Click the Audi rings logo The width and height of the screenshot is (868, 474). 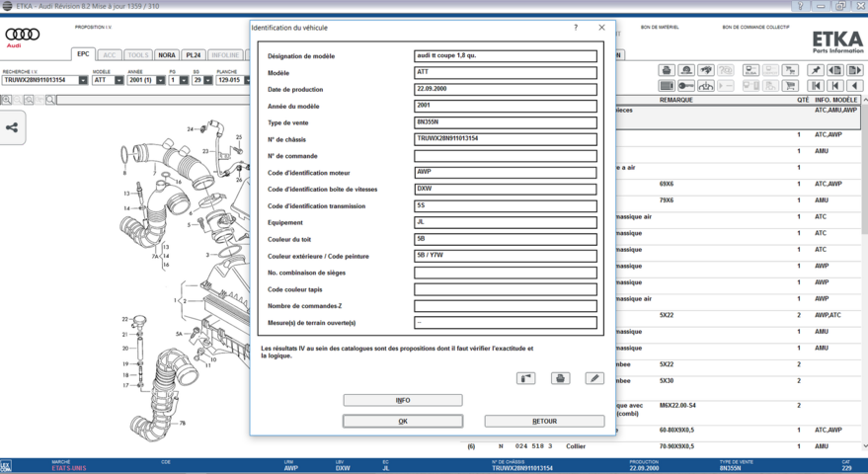point(22,35)
